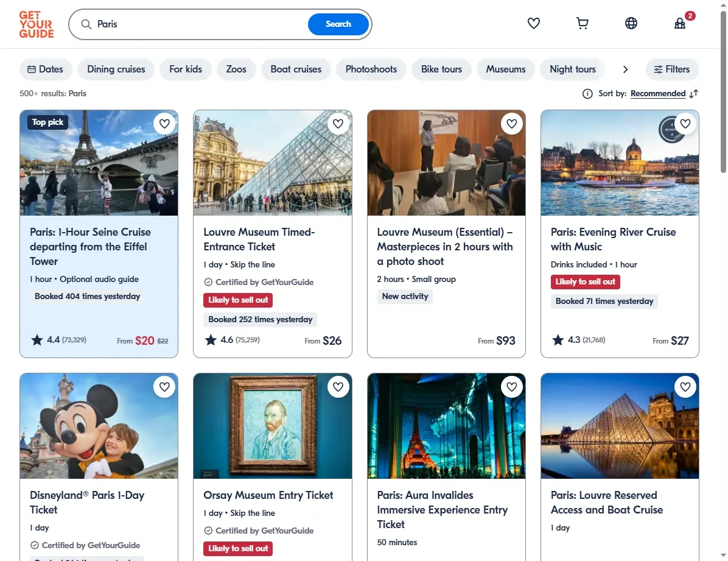728x561 pixels.
Task: Click the 'From $93' price
Action: [x=497, y=340]
